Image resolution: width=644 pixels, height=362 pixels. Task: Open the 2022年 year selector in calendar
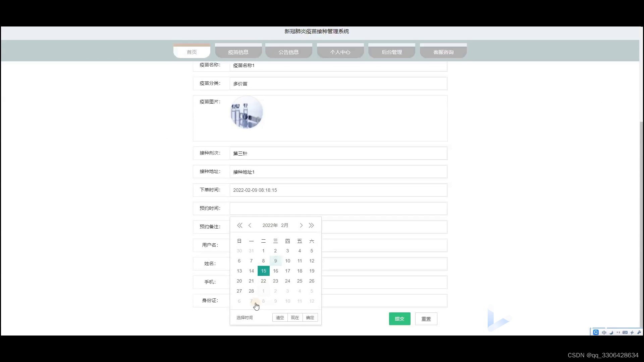[x=270, y=225]
